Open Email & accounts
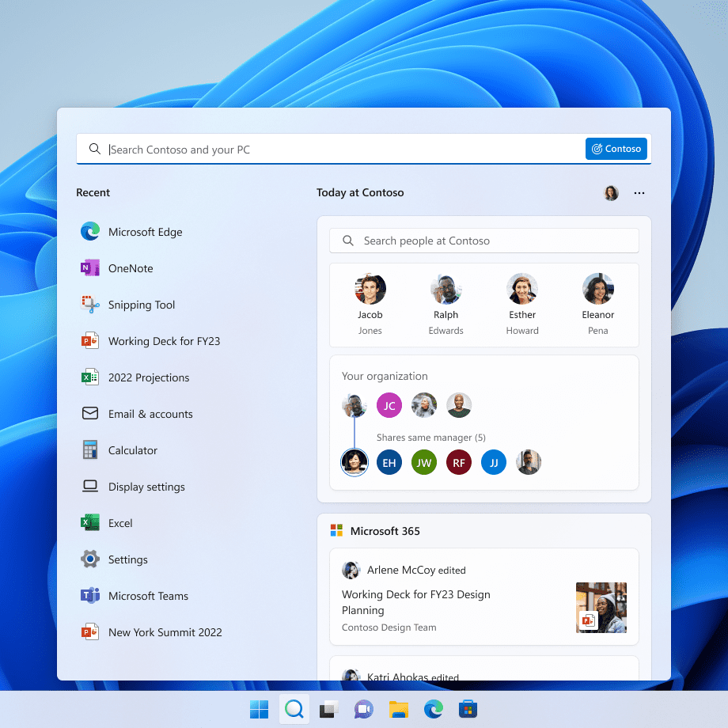This screenshot has height=728, width=728. [150, 414]
